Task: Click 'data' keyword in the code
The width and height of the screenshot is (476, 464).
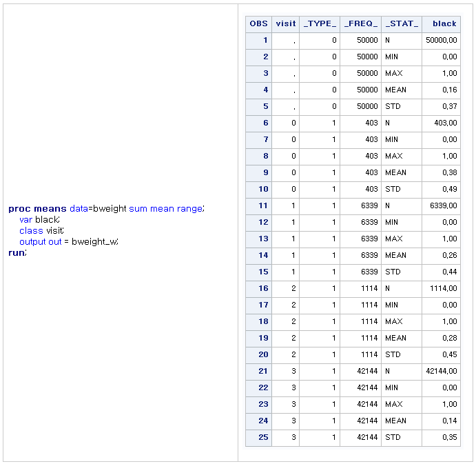Action: coord(79,209)
